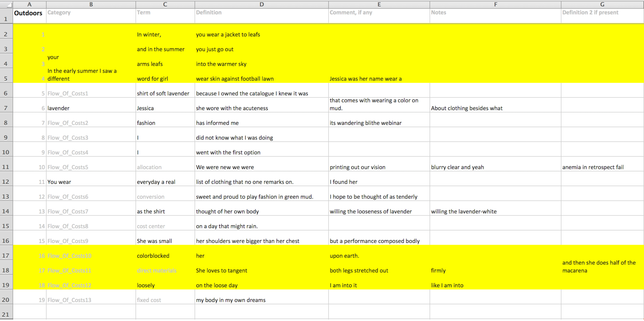
Task: Click the 'you just go out' cell
Action: click(x=261, y=46)
